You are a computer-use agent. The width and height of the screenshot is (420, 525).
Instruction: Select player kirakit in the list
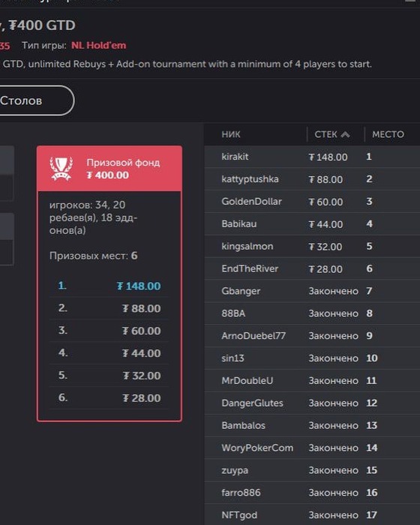[x=312, y=157]
